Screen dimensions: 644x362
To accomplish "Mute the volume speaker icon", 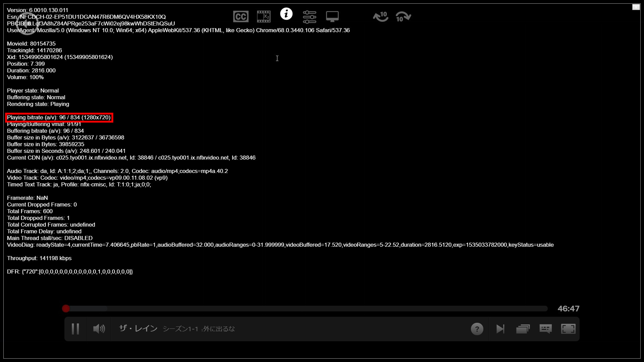I will (x=99, y=329).
